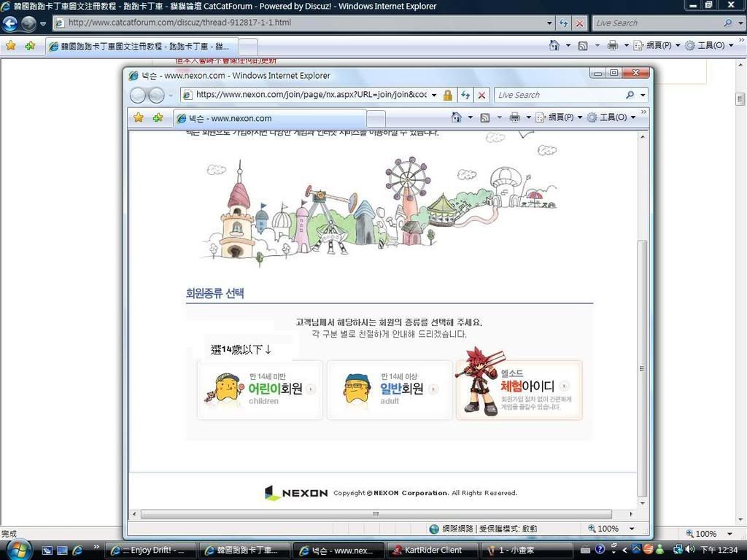Click the Home icon in Nexon window toolbar
The image size is (747, 560).
457,117
